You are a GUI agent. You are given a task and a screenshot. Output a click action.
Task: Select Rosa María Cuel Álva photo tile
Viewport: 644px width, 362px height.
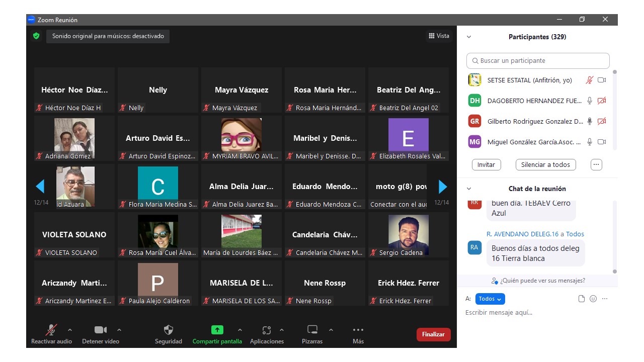point(158,235)
